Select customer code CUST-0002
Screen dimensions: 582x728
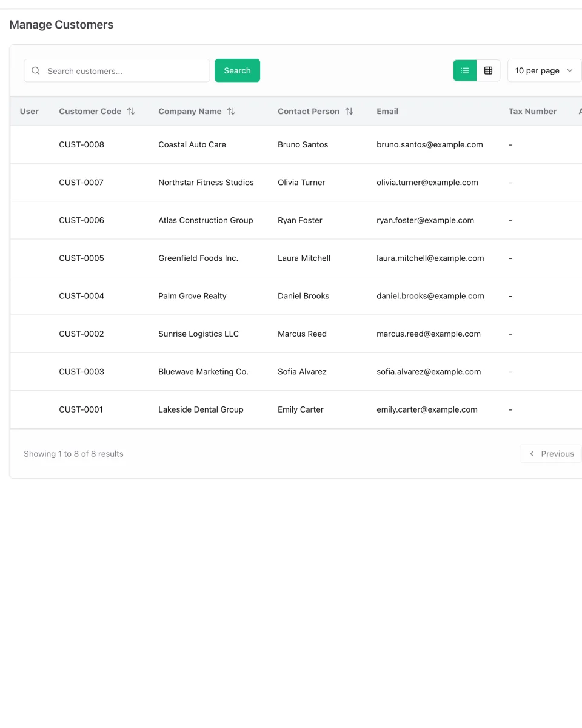[81, 334]
